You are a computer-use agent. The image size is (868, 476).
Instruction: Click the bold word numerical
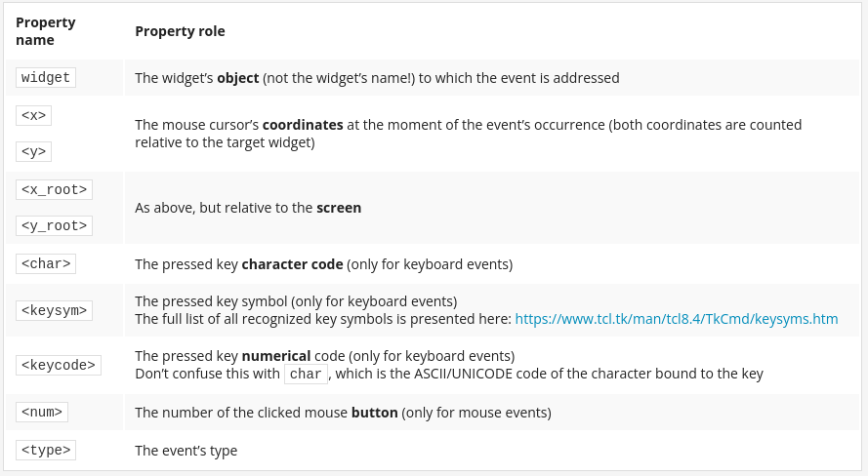tap(276, 356)
